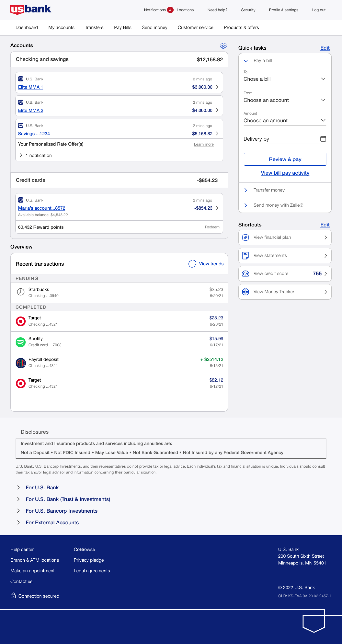Open Products & offers menu
342x644 pixels.
pos(241,27)
